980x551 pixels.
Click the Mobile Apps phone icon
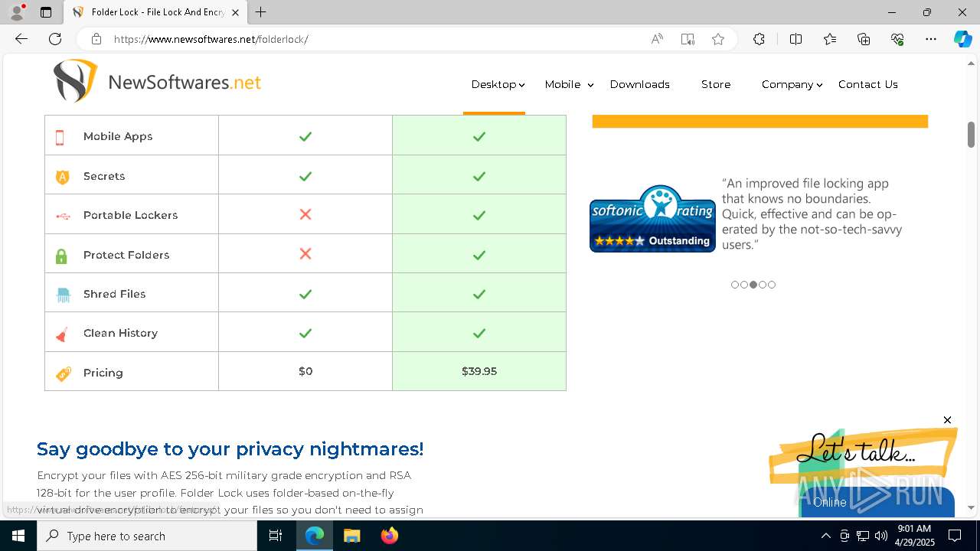(x=60, y=137)
